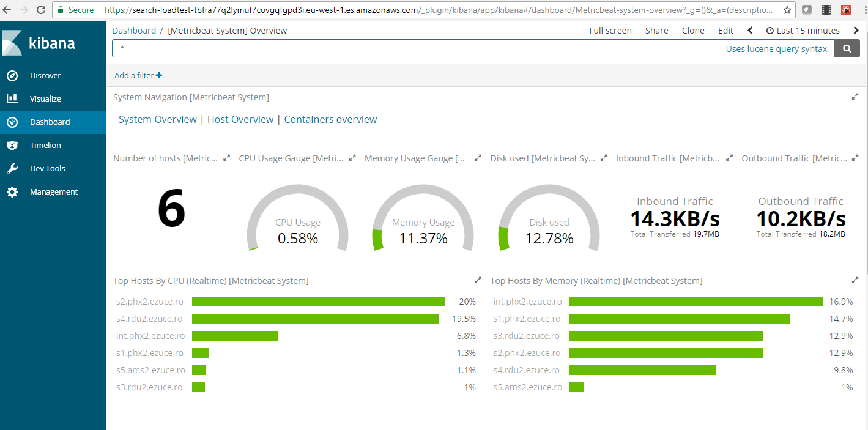Open the Host Overview link
This screenshot has height=430, width=868.
(x=240, y=119)
